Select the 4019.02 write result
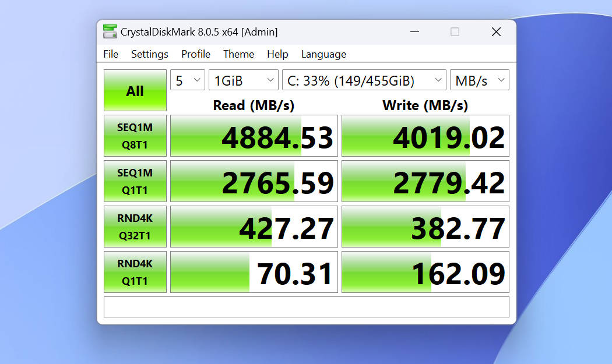Image resolution: width=612 pixels, height=364 pixels. (x=425, y=136)
